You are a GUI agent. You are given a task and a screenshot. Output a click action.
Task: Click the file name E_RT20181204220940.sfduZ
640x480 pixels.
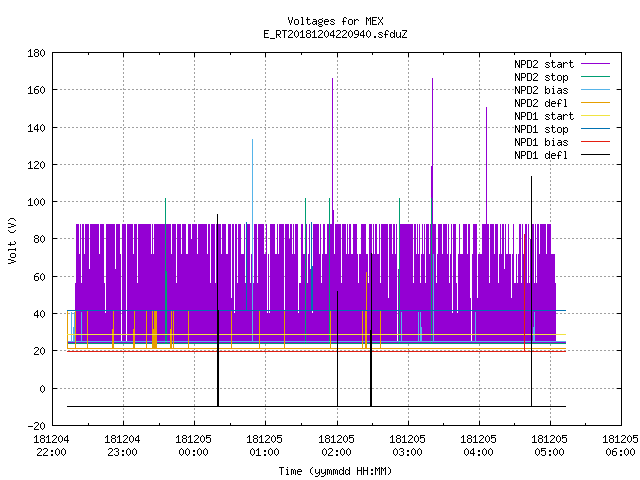[335, 34]
